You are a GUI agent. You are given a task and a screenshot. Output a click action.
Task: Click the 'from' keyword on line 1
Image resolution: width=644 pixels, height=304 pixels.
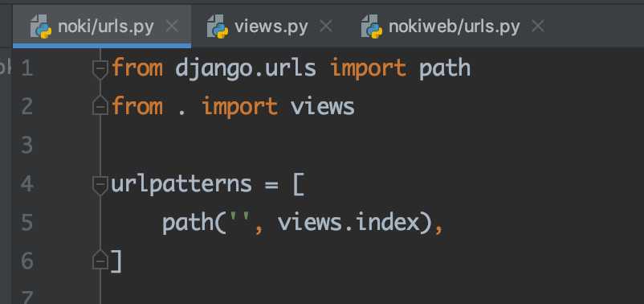137,68
